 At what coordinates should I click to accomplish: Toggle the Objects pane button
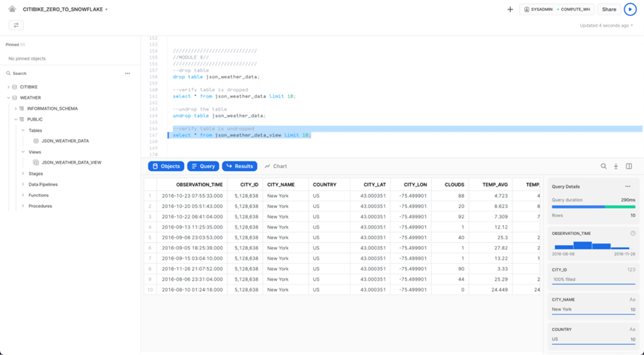166,167
